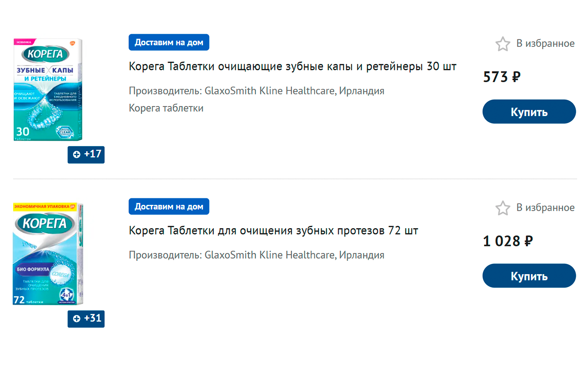The image size is (588, 392).
Task: Follow the 'Корега таблетки' category link
Action: [x=166, y=108]
